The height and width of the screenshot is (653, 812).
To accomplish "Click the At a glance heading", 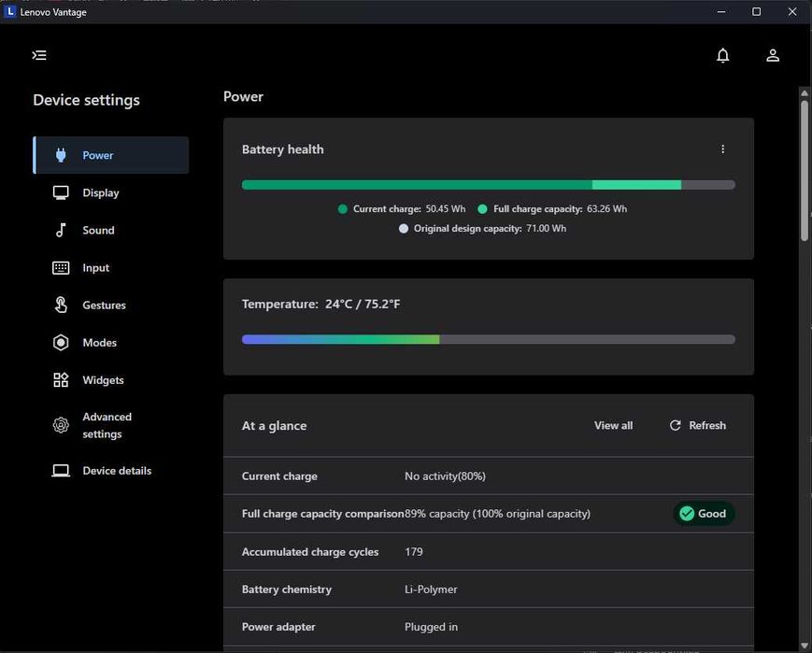I will point(274,426).
